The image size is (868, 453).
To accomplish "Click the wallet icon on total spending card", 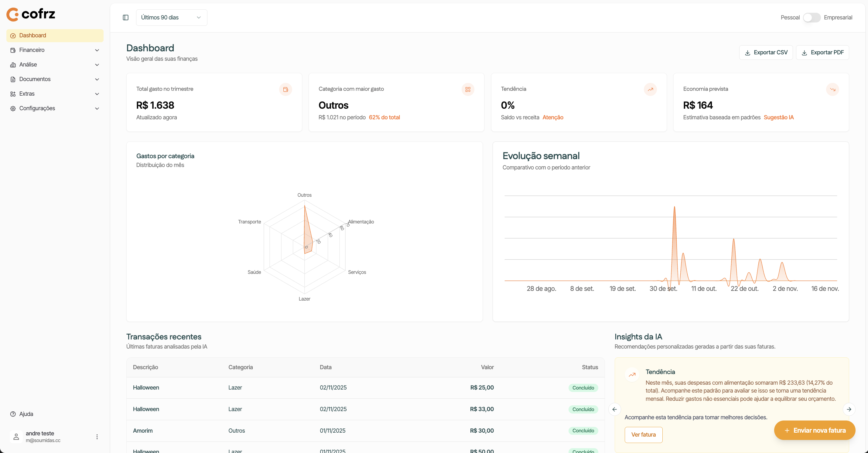I will [x=285, y=89].
